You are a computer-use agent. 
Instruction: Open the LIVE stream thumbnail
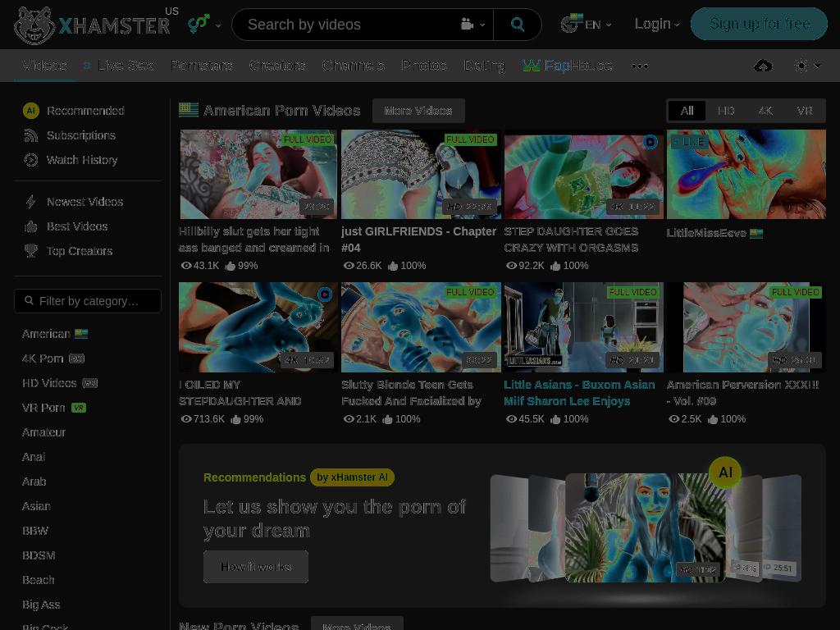tap(746, 174)
